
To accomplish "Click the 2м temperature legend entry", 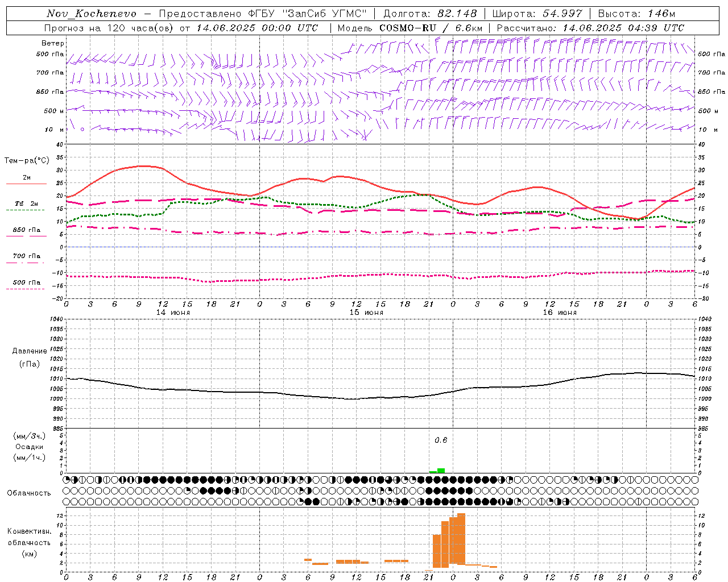I will click(x=26, y=178).
